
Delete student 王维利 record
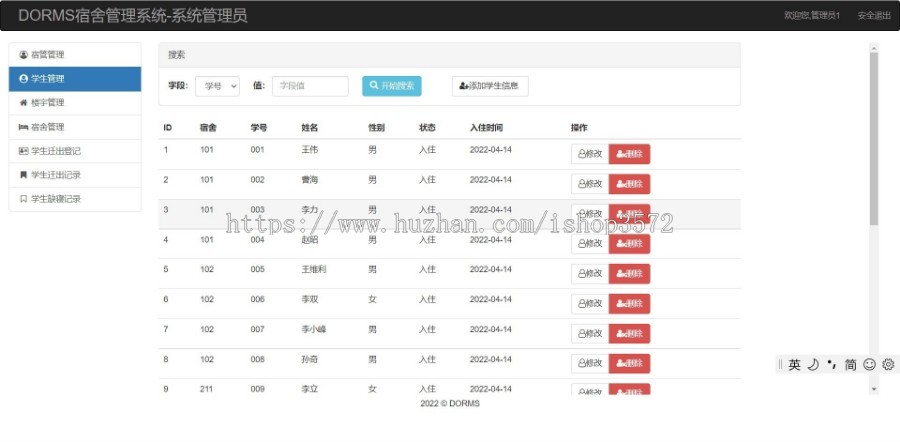pyautogui.click(x=630, y=274)
